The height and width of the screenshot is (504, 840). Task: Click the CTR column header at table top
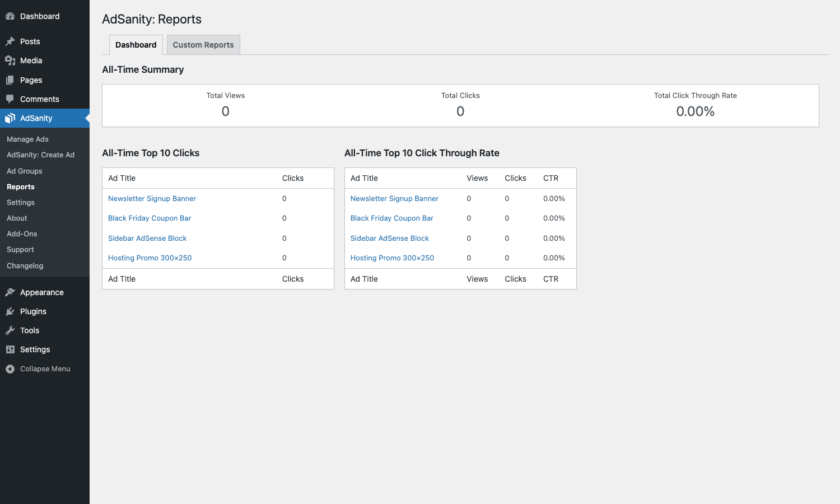click(550, 178)
